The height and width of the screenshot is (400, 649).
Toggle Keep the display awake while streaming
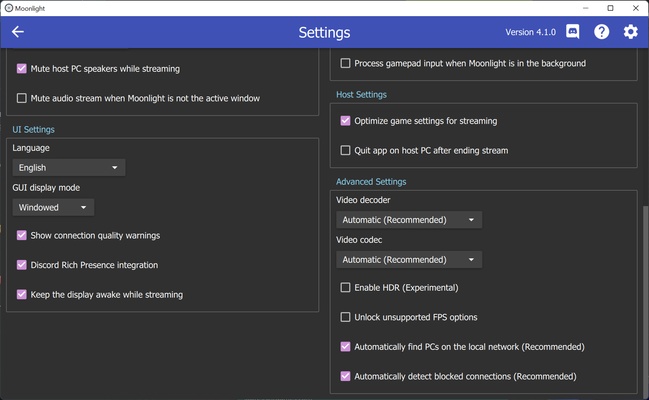pos(22,295)
